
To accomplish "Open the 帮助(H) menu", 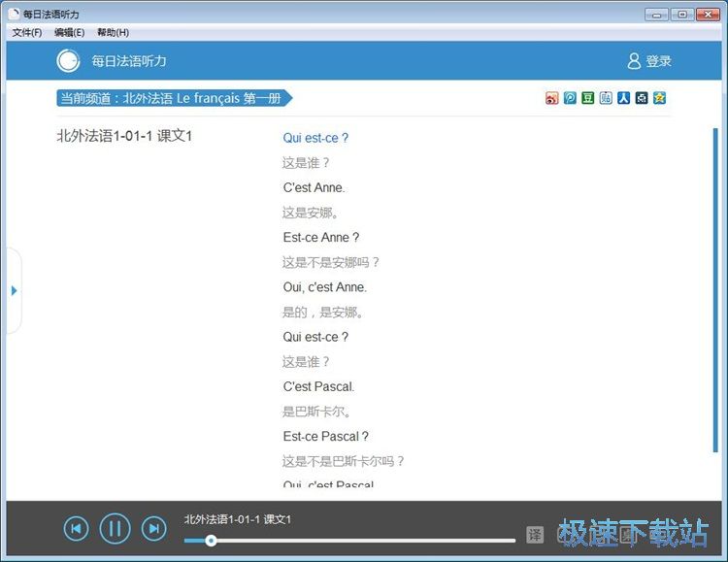I will point(113,32).
